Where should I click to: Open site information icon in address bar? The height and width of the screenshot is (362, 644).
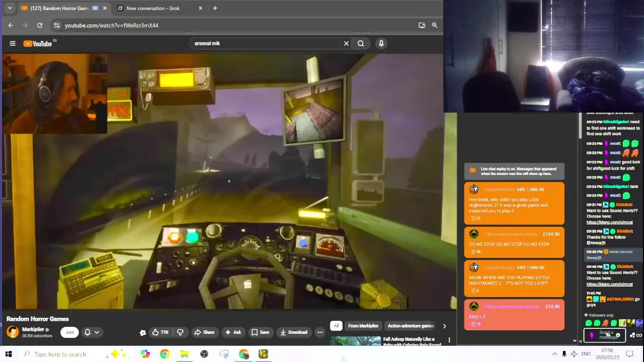coord(57,25)
